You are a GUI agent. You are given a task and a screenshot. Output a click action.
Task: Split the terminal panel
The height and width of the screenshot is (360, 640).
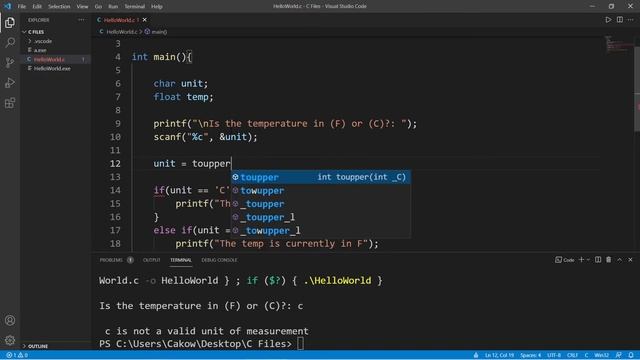pyautogui.click(x=598, y=260)
